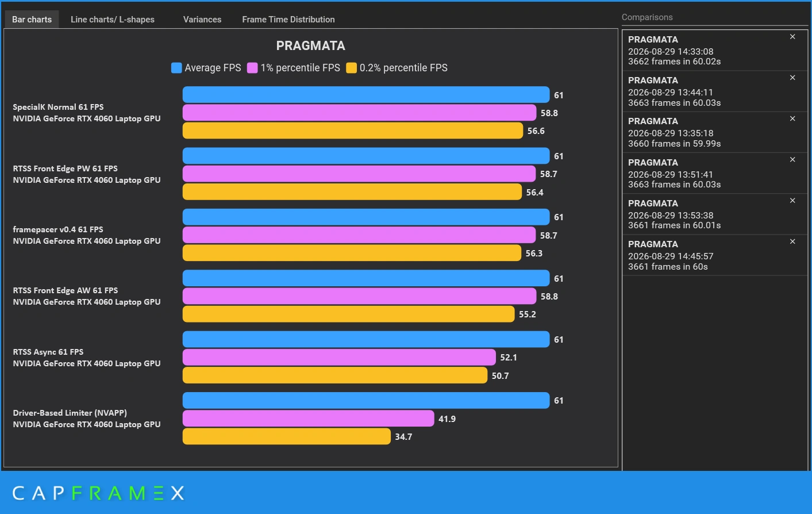Image resolution: width=812 pixels, height=514 pixels.
Task: Click the PRAGMATA chart title
Action: click(311, 45)
